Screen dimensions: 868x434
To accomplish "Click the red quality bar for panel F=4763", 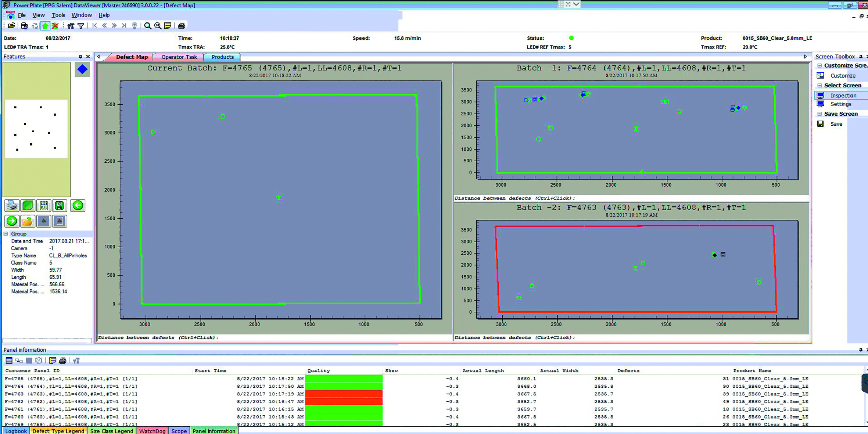I will (x=344, y=394).
